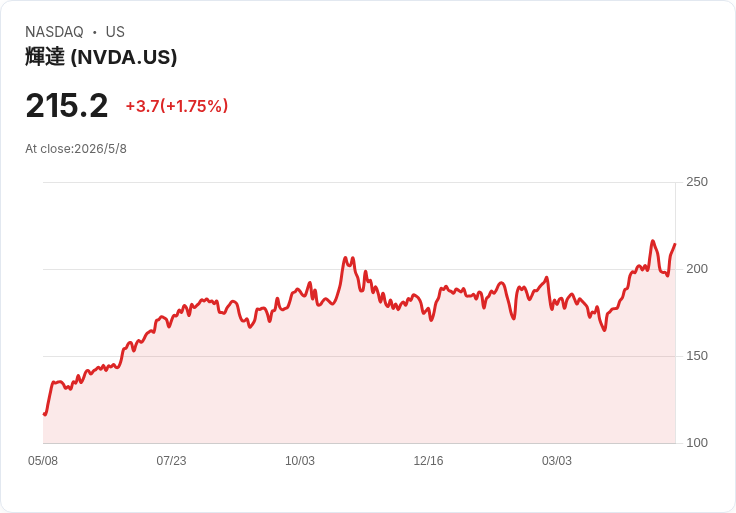The image size is (736, 513).
Task: Click the 150 horizontal gridline
Action: click(x=359, y=356)
